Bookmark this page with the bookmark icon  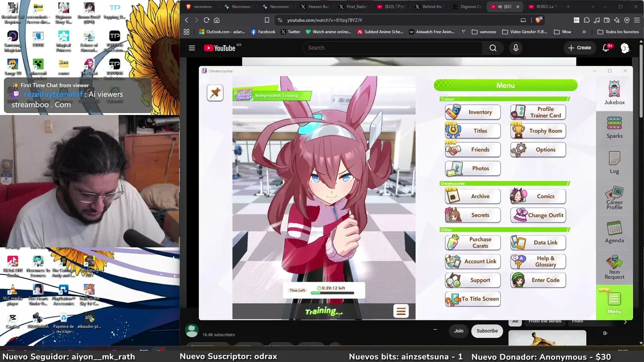267,20
